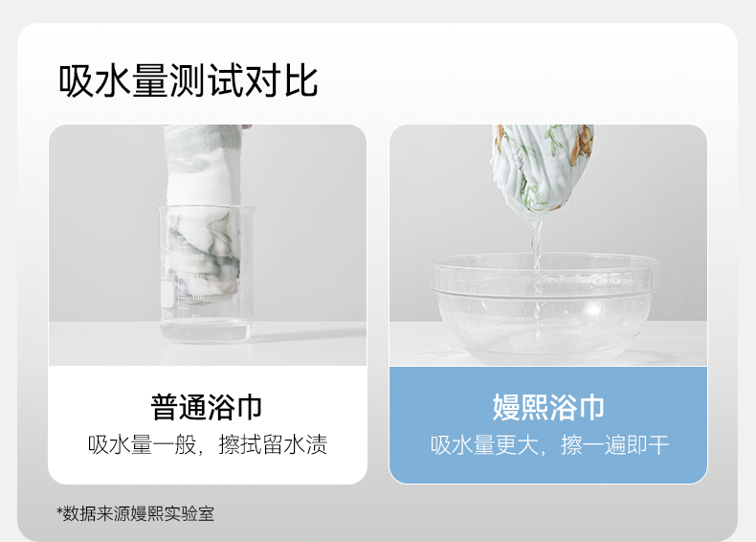Select the 嫚熙浴巾 title

[548, 407]
